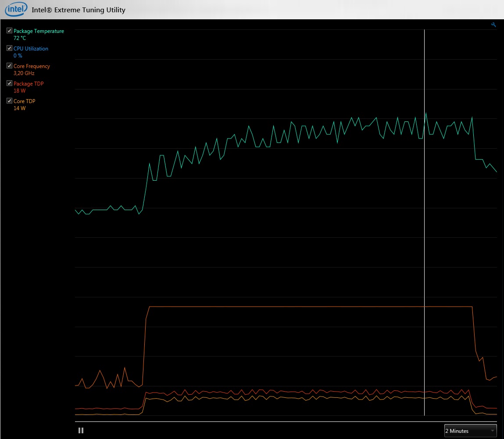Click the 18 W package power value
Viewport: 504px width, 439px height.
coord(19,91)
